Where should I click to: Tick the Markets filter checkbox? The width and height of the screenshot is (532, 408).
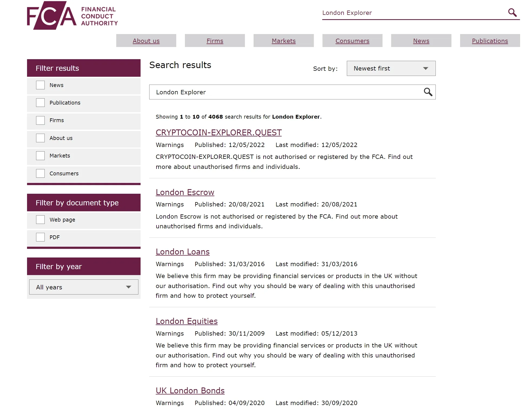pos(40,156)
